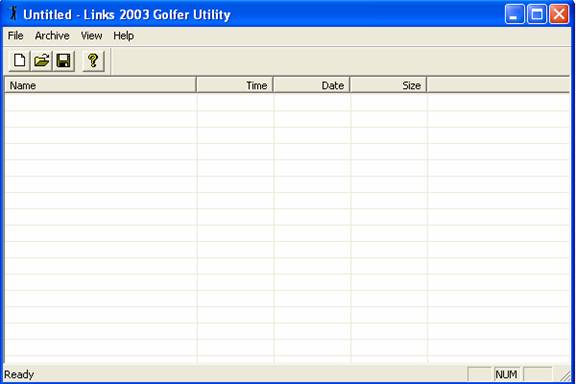
Task: Click the Save floppy disk icon
Action: click(64, 61)
